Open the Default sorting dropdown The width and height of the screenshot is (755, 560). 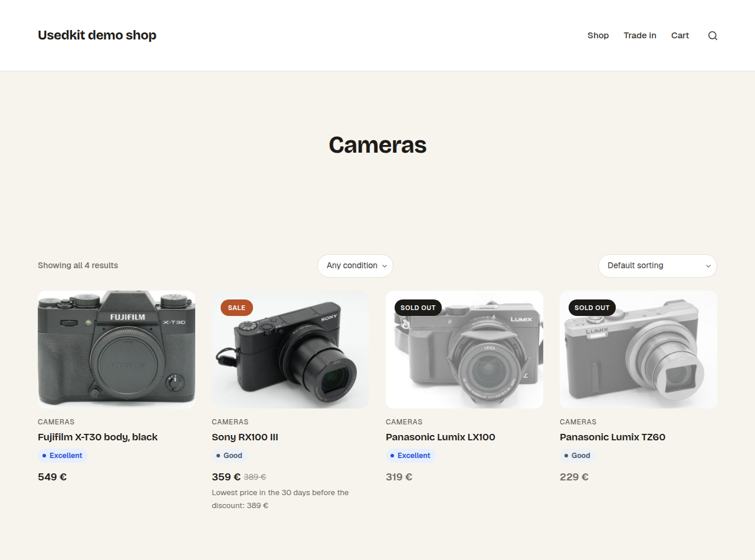658,266
